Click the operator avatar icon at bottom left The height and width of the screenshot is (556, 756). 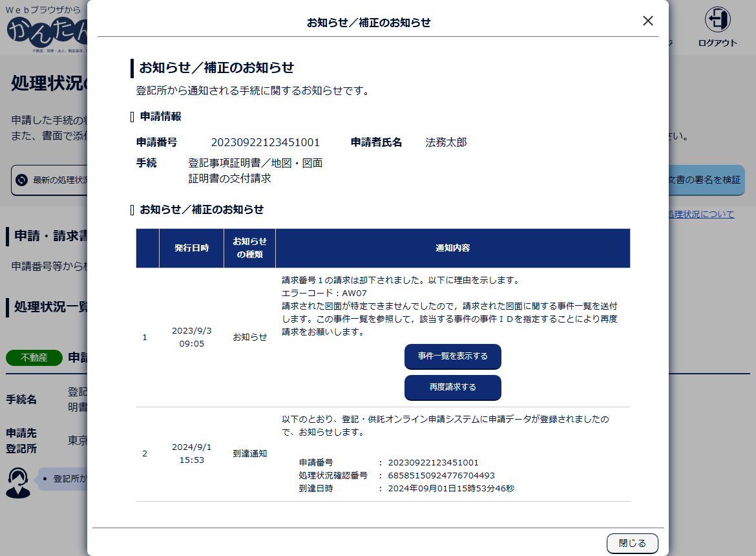pyautogui.click(x=17, y=483)
